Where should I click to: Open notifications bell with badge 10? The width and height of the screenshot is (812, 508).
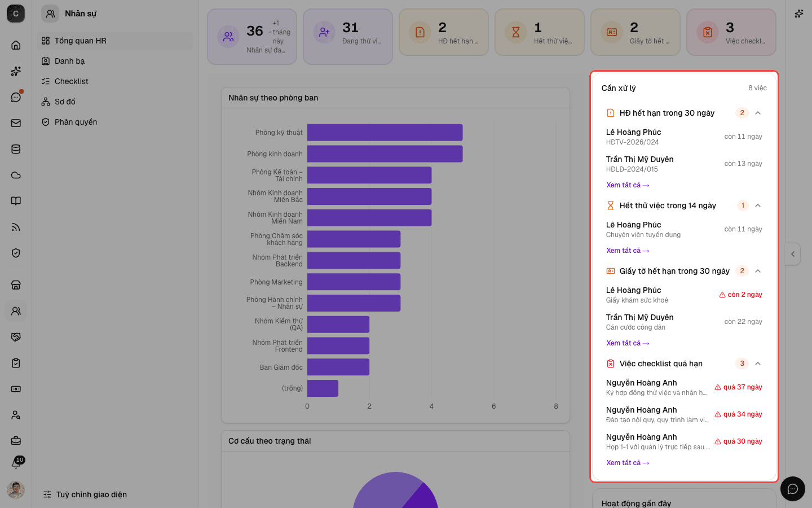pos(16,464)
